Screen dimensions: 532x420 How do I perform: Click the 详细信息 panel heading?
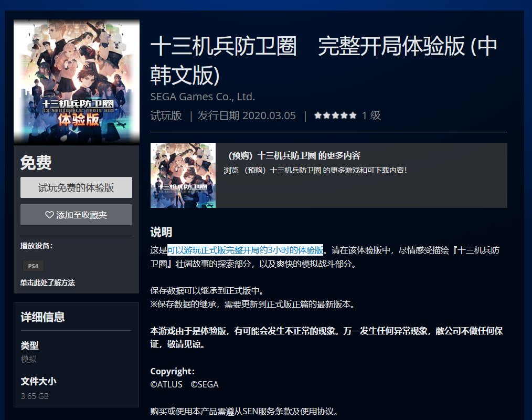(42, 317)
